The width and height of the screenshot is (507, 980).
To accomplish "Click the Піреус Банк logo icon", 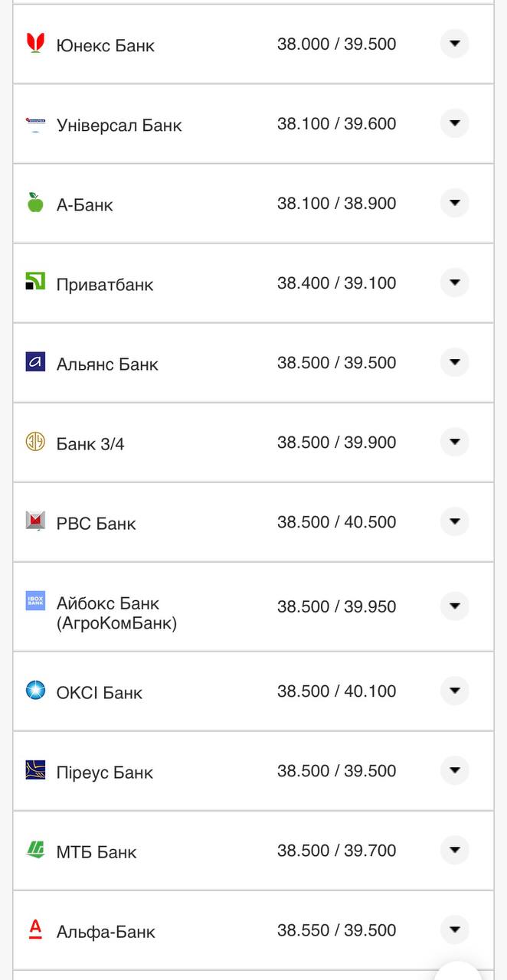I will click(x=35, y=770).
